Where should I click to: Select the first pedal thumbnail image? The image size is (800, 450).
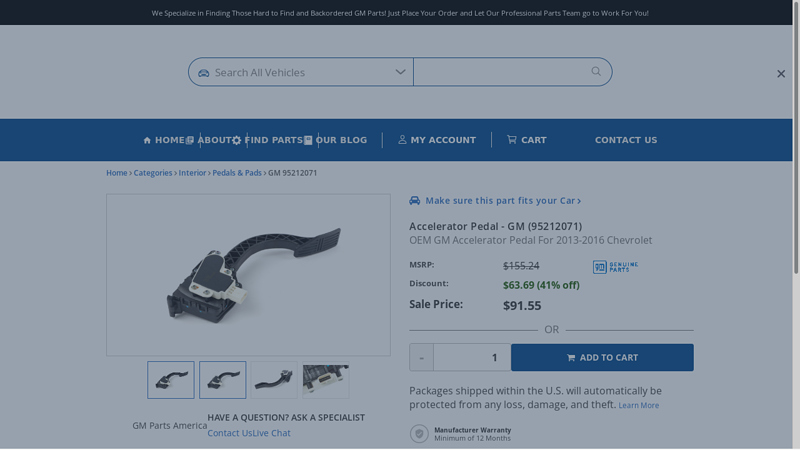click(x=171, y=380)
